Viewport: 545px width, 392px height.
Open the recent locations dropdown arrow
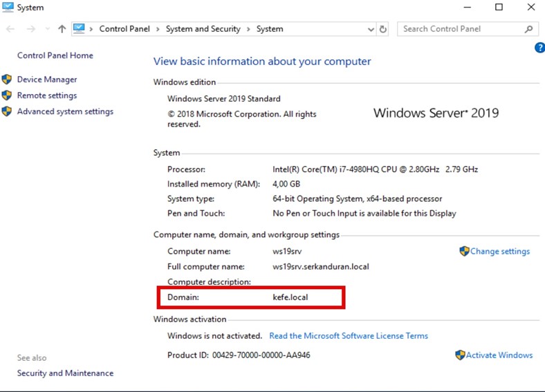pyautogui.click(x=48, y=29)
